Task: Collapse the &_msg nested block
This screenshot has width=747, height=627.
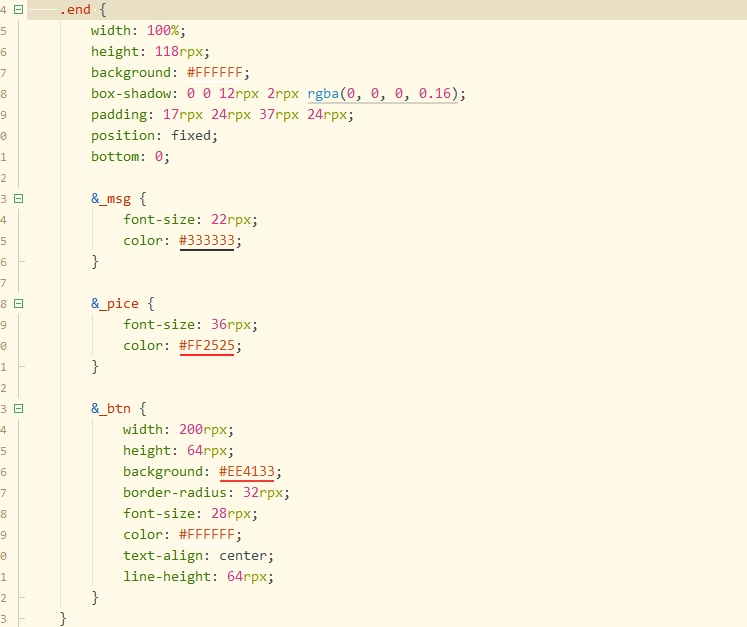Action: (x=19, y=199)
